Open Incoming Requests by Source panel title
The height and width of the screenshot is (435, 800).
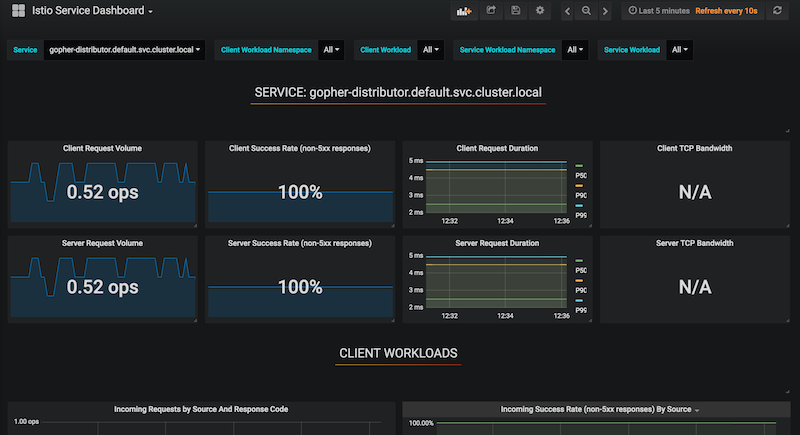(201, 409)
